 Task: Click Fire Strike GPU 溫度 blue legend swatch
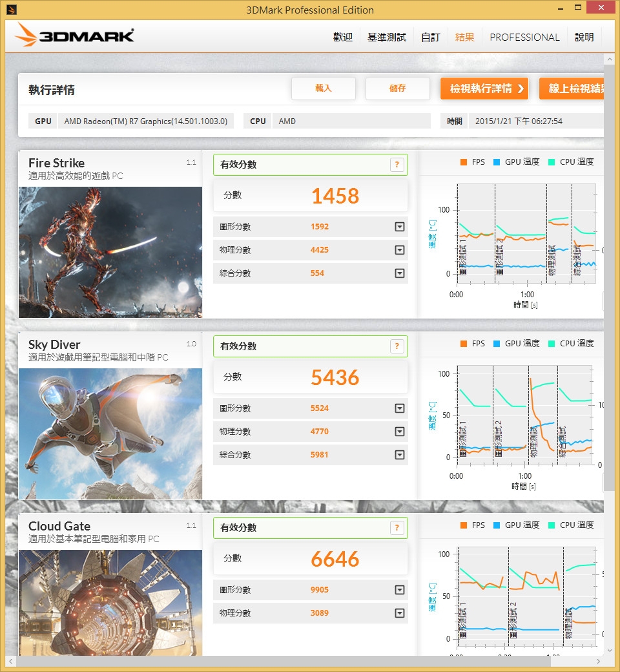click(497, 162)
